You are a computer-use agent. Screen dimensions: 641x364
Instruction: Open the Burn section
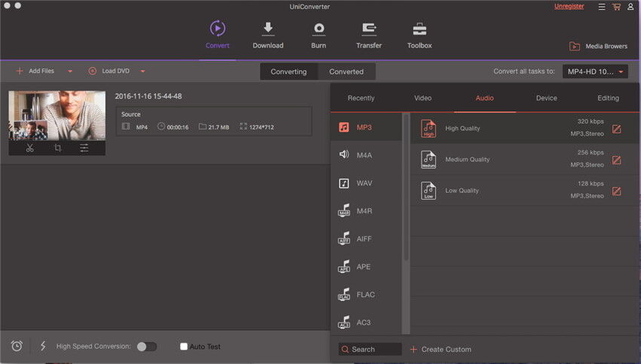coord(318,35)
